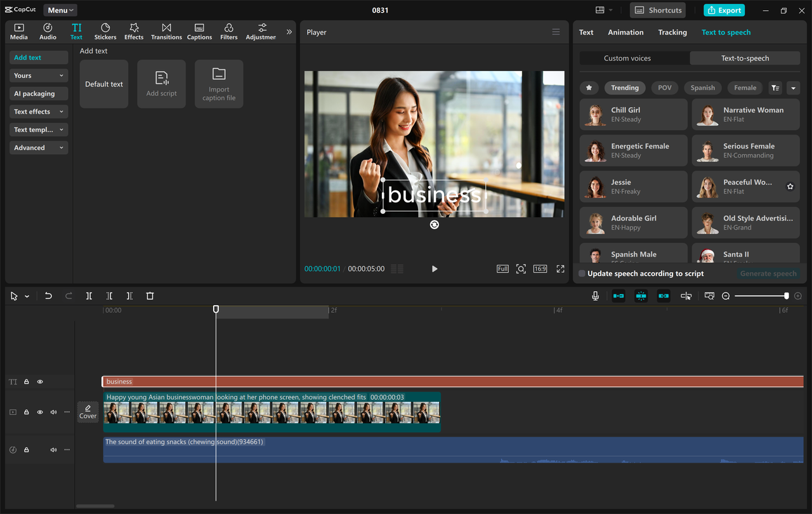Expand the Advanced section in sidebar
812x514 pixels.
coord(38,147)
